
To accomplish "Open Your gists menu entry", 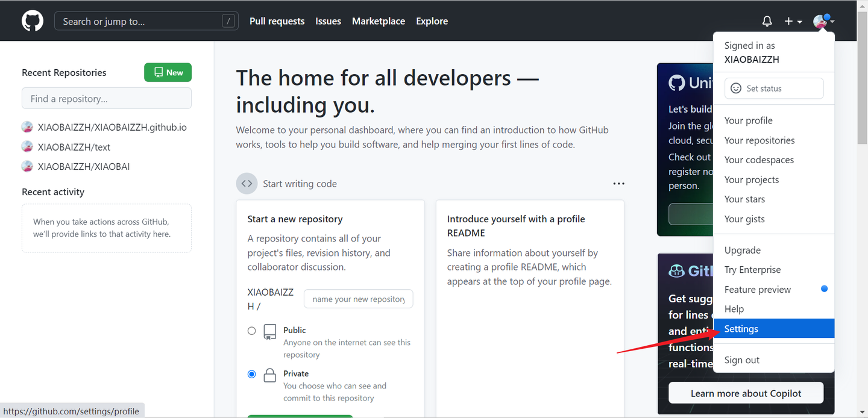I will click(774, 219).
